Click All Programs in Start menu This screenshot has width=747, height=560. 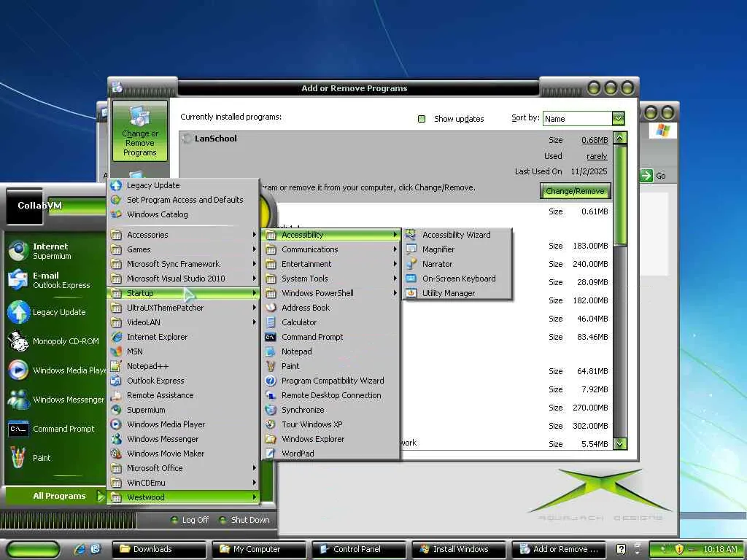click(x=56, y=496)
